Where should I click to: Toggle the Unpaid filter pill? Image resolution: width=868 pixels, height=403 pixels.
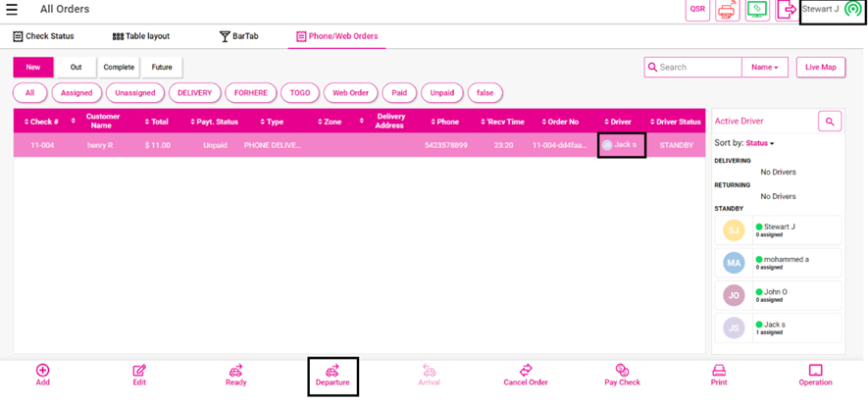click(442, 92)
